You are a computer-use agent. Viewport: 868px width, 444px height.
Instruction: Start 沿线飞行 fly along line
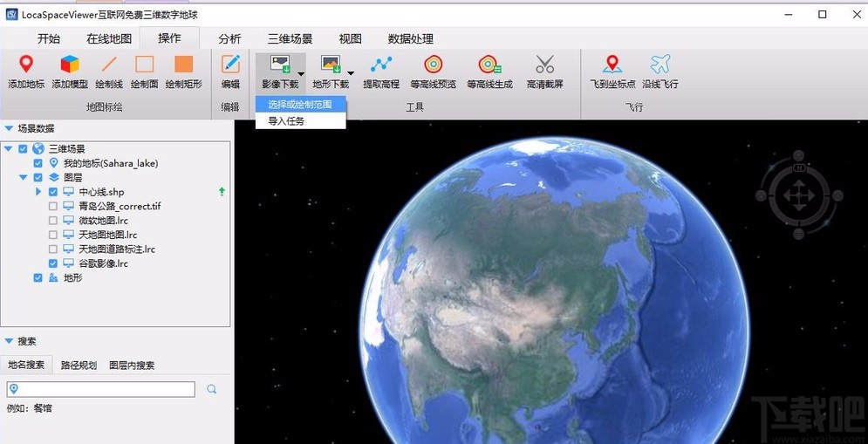(660, 72)
